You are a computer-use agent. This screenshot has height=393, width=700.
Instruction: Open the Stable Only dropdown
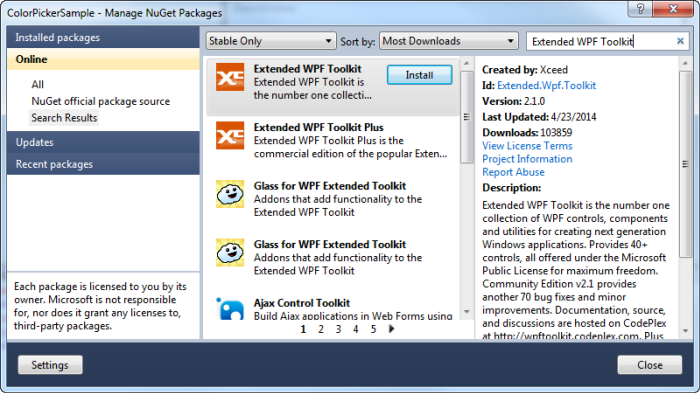point(271,41)
